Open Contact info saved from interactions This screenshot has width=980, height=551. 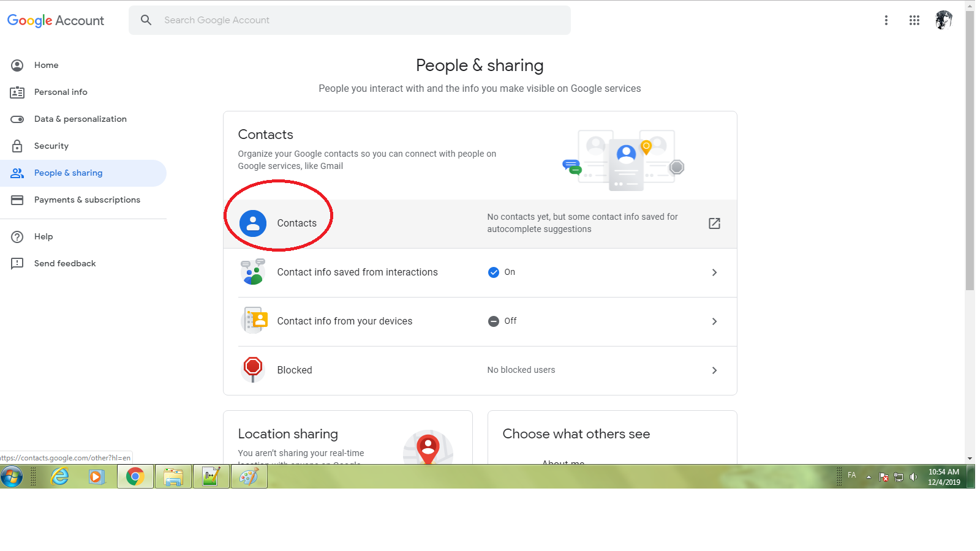(480, 272)
